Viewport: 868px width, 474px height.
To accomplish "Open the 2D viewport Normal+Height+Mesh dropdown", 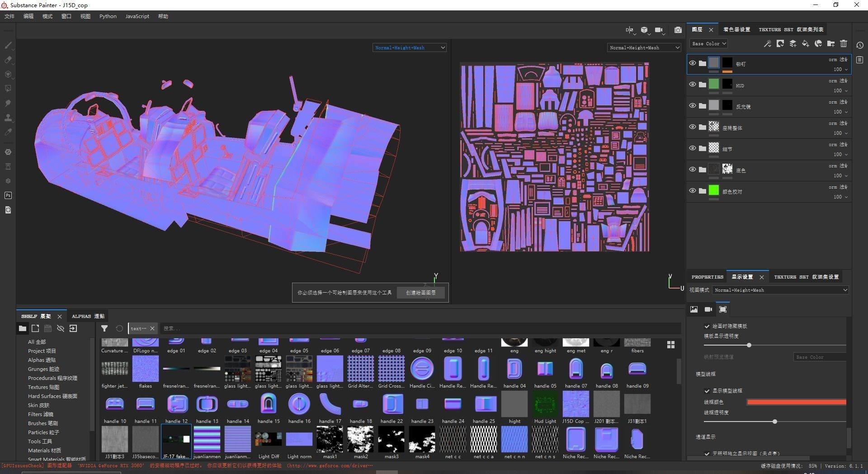I will tap(644, 47).
